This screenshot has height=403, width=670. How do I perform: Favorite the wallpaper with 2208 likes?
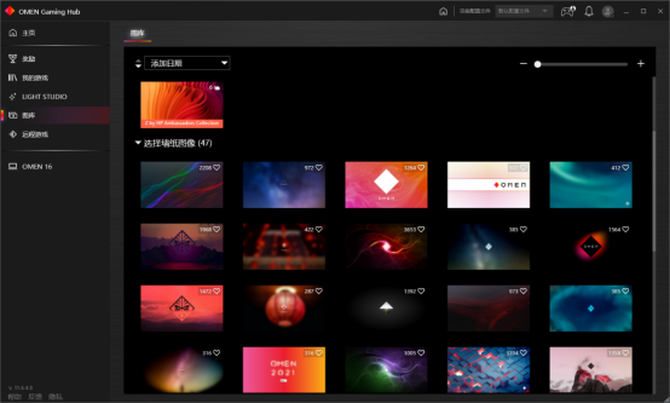pyautogui.click(x=217, y=168)
